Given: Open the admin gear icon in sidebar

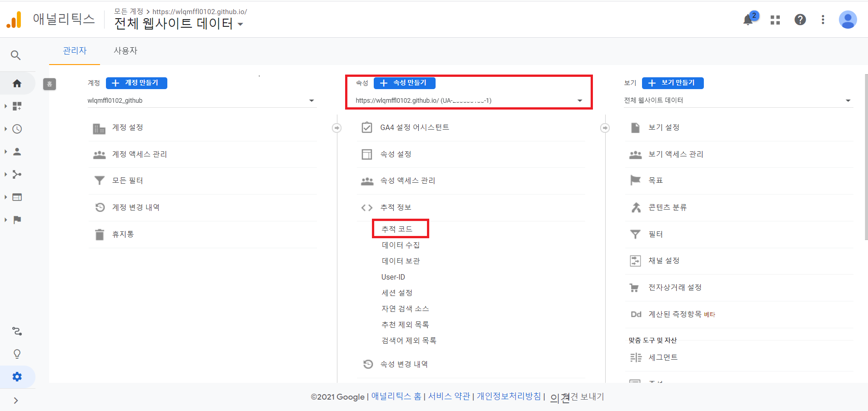Looking at the screenshot, I should point(17,376).
